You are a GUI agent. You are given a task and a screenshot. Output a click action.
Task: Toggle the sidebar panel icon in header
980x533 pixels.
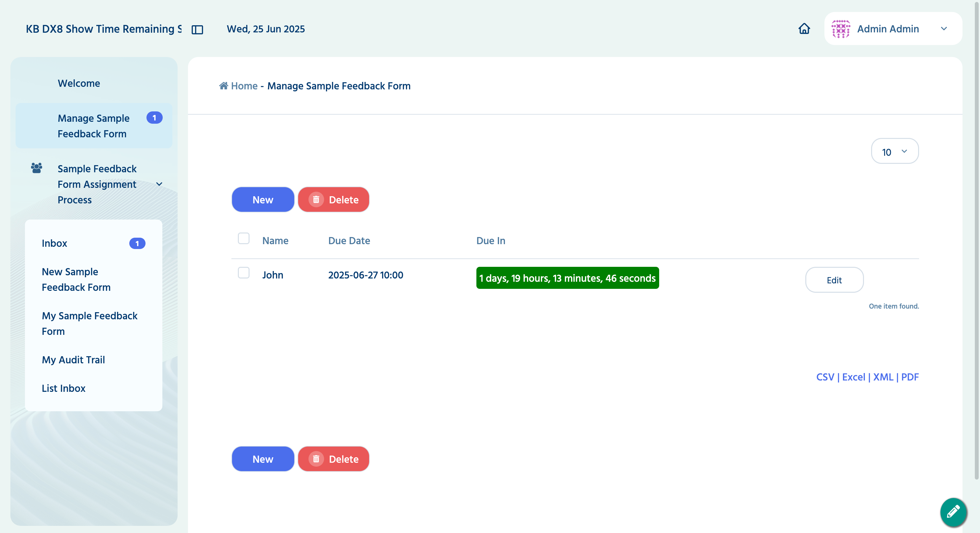(197, 29)
